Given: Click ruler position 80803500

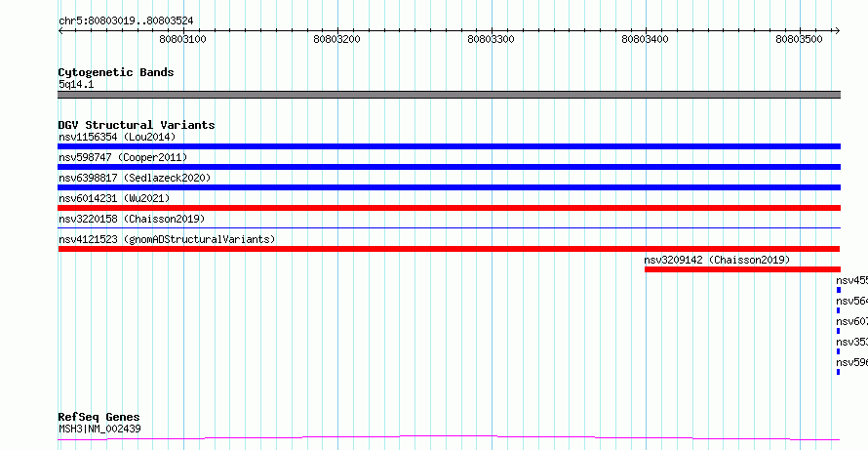Looking at the screenshot, I should pos(800,39).
